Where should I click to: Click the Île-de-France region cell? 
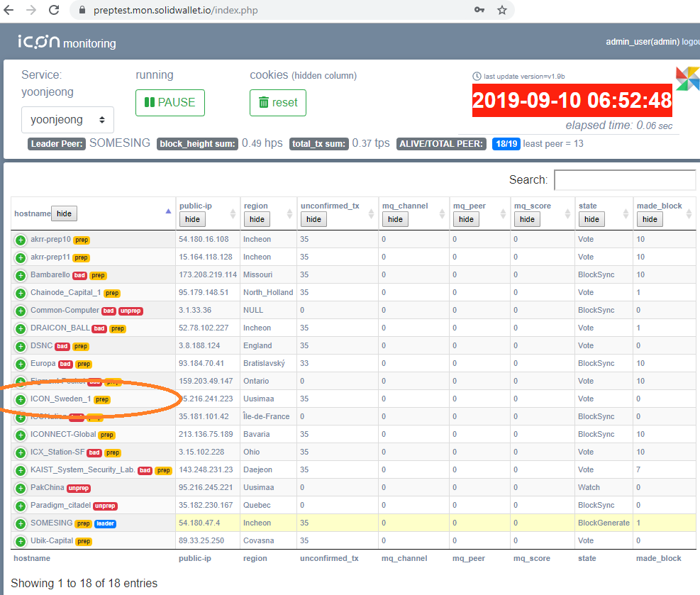point(268,416)
